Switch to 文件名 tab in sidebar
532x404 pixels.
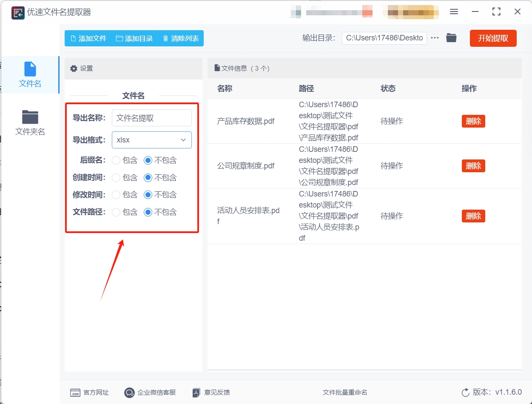30,75
